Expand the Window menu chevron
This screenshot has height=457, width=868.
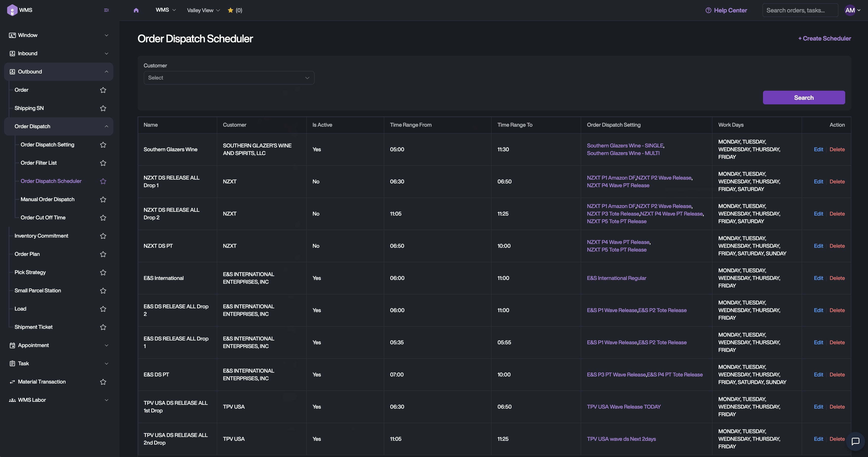pyautogui.click(x=107, y=35)
